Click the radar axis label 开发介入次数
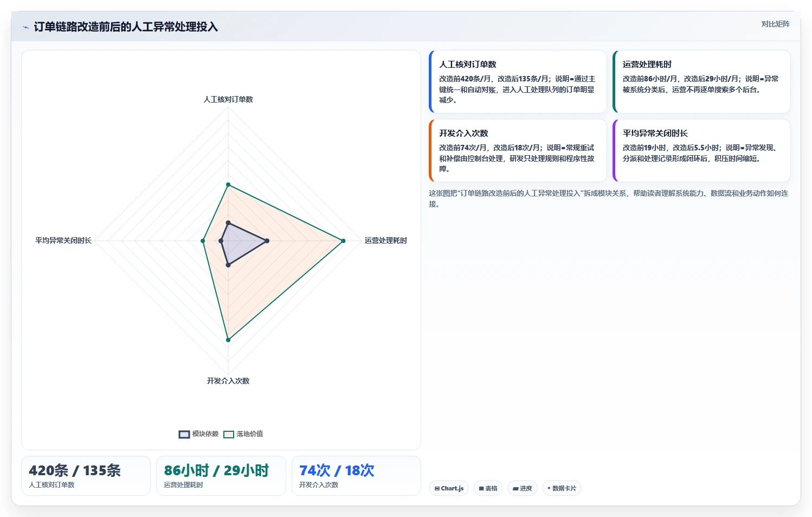812x517 pixels. (x=228, y=381)
